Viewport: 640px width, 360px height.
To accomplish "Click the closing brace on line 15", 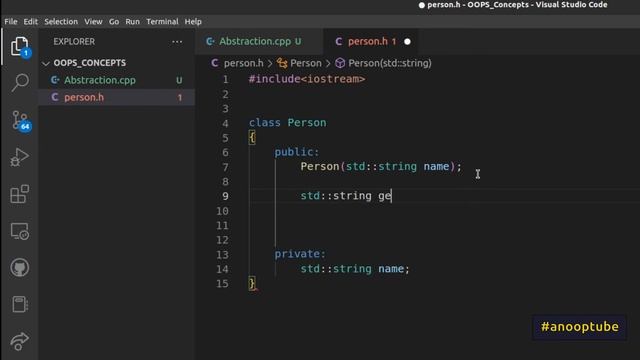I will click(x=252, y=283).
